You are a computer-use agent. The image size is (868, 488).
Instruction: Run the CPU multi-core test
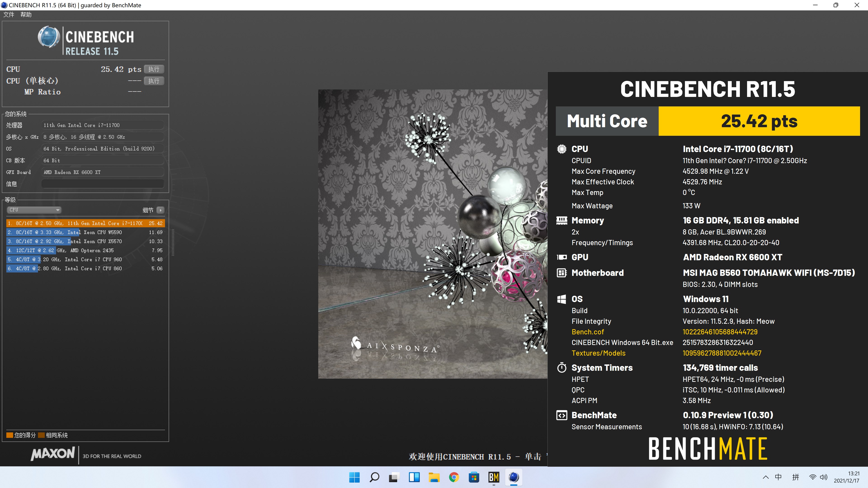point(154,69)
